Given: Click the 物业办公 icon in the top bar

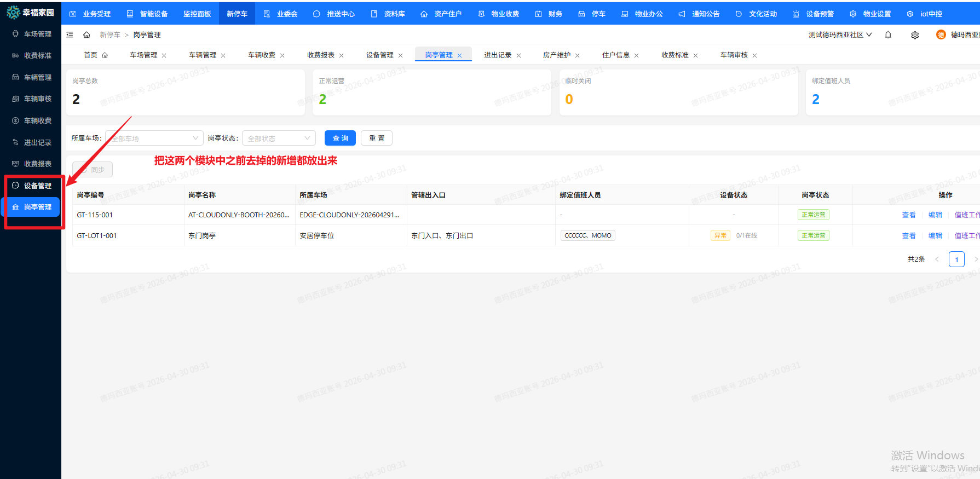Looking at the screenshot, I should [625, 14].
